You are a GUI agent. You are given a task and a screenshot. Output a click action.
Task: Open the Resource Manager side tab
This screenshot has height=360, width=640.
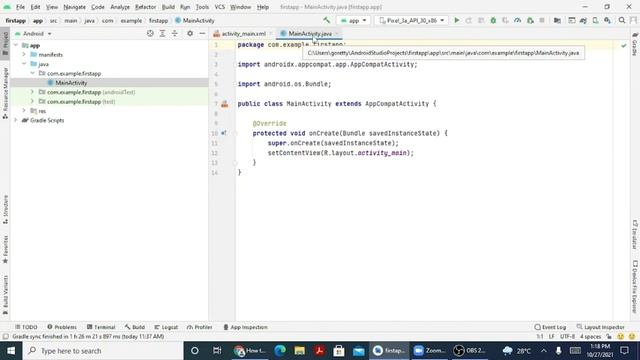pos(5,93)
